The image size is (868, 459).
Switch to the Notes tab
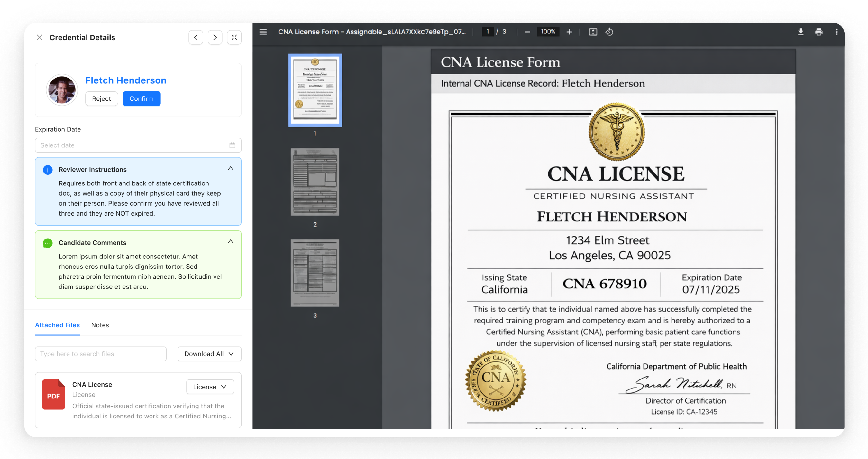click(100, 325)
